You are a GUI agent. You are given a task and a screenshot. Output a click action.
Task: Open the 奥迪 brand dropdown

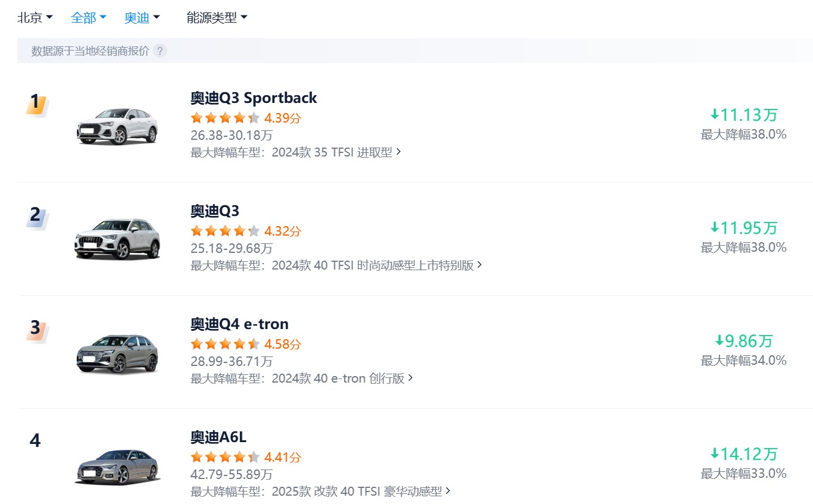[142, 18]
